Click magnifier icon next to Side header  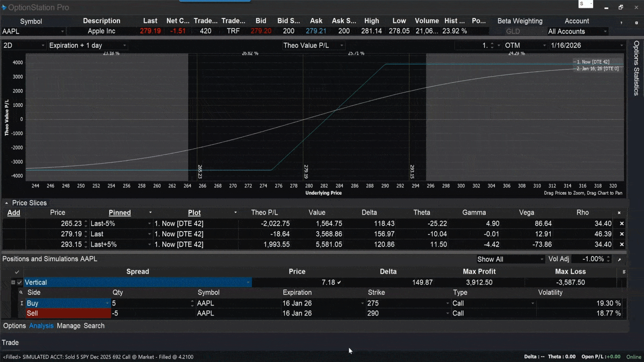pos(21,292)
